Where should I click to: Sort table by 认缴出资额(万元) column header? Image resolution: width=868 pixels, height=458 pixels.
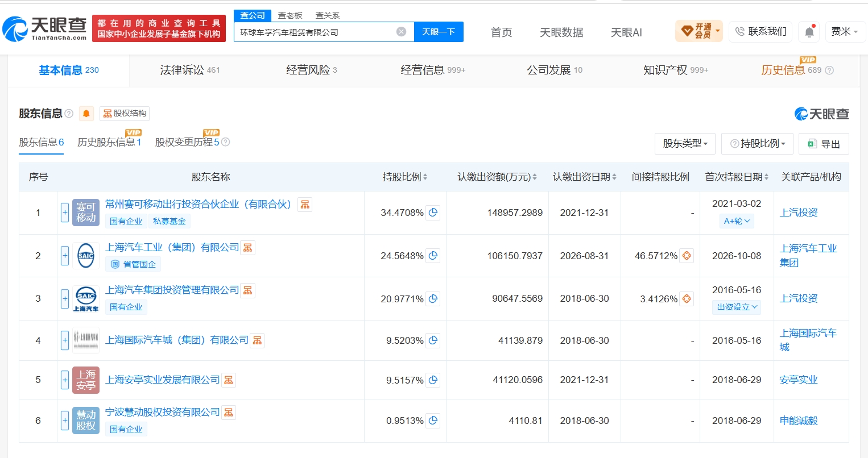click(497, 177)
